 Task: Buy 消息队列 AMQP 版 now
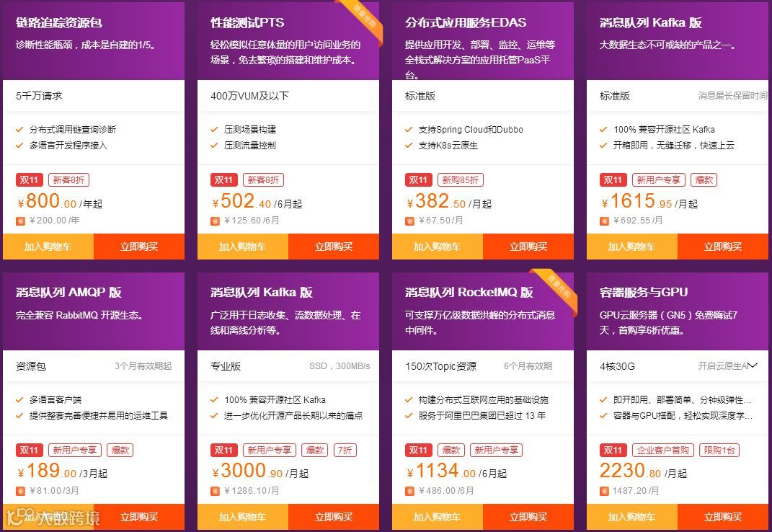pos(139,517)
